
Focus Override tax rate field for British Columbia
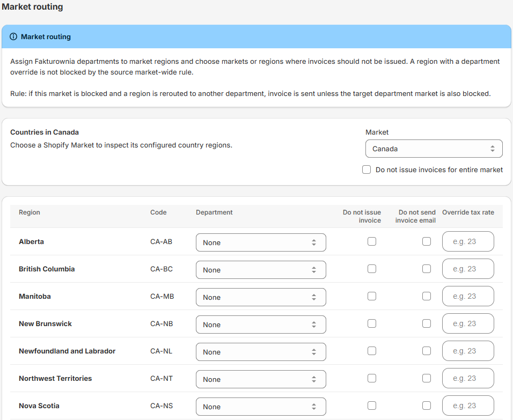tap(468, 269)
